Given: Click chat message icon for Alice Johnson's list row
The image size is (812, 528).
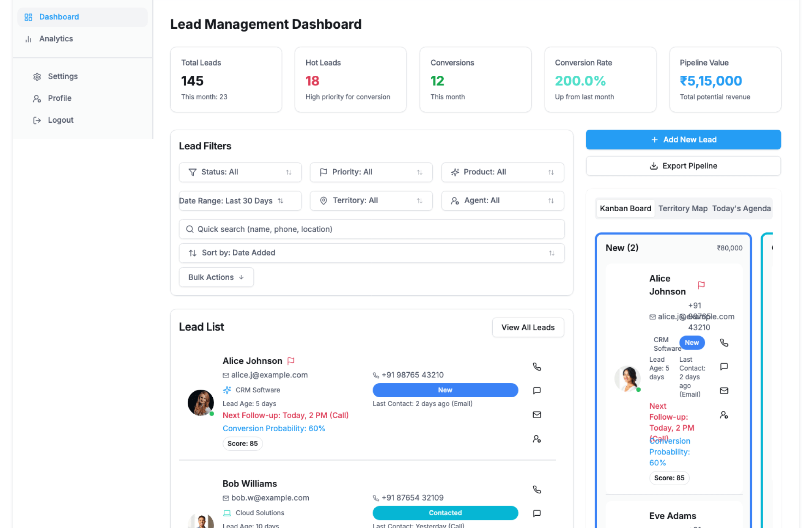Looking at the screenshot, I should [x=537, y=390].
